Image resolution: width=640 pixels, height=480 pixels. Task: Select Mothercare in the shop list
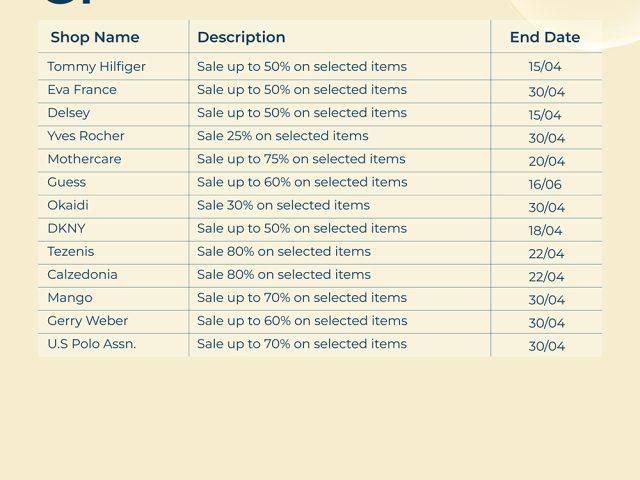pyautogui.click(x=84, y=159)
